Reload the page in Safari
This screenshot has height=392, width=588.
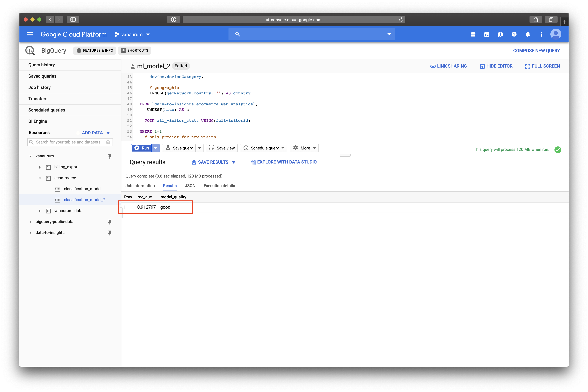[401, 19]
